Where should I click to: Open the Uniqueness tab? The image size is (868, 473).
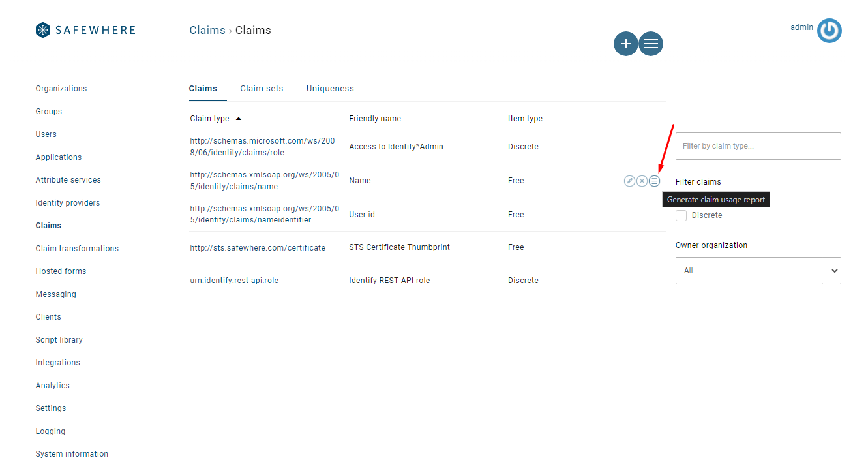(x=329, y=88)
